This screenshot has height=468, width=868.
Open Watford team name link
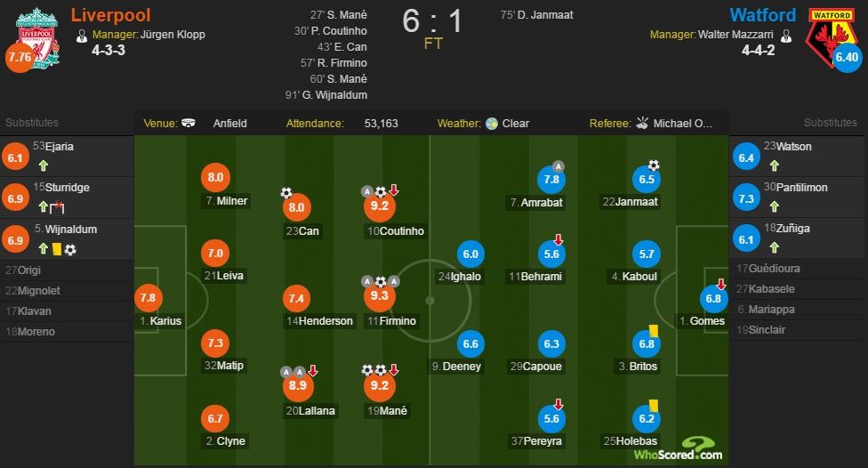coord(762,15)
